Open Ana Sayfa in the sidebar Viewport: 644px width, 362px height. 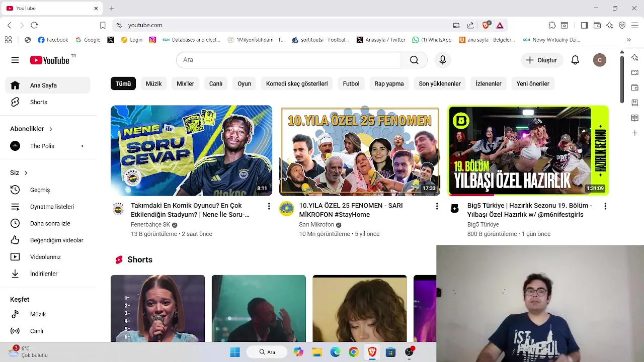(x=48, y=85)
